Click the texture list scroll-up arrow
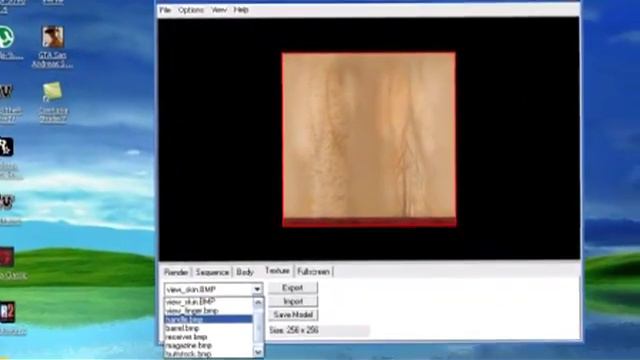Image resolution: width=640 pixels, height=360 pixels. coord(258,302)
